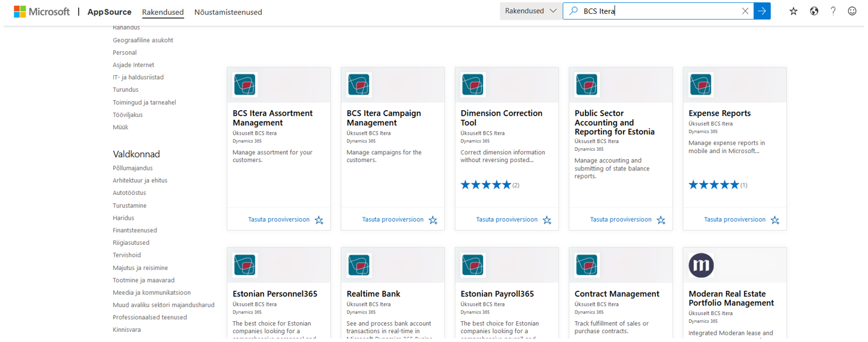This screenshot has width=868, height=342.
Task: Open BCS Itera Assortment Management app logo
Action: [x=245, y=85]
